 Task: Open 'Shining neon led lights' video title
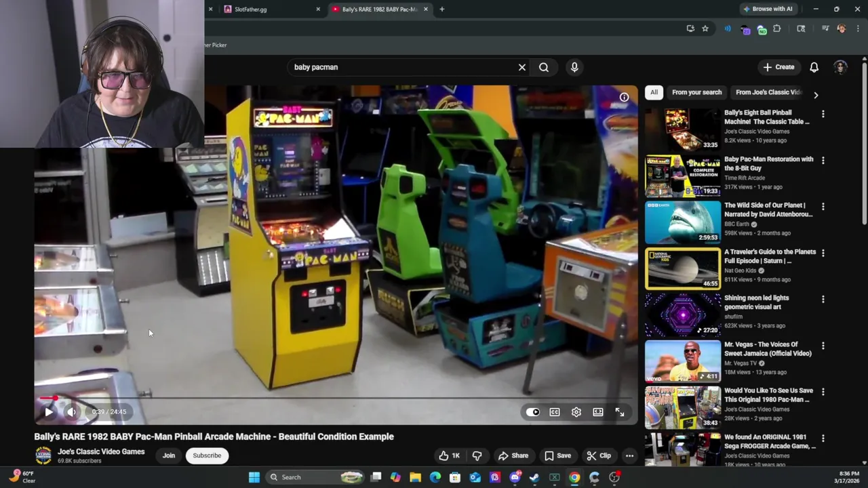pos(757,302)
